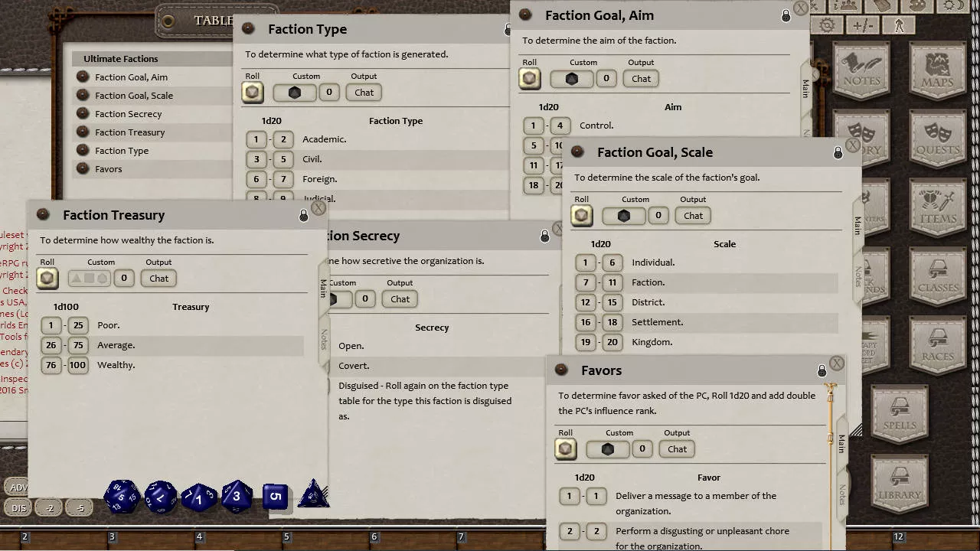This screenshot has width=980, height=551.
Task: Open the Races sidebar panel
Action: click(x=938, y=346)
